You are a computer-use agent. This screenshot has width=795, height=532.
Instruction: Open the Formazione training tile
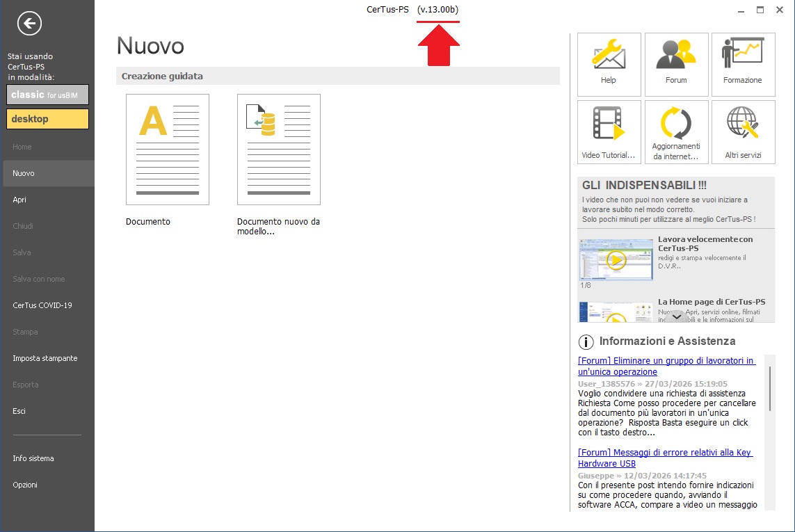coord(743,63)
